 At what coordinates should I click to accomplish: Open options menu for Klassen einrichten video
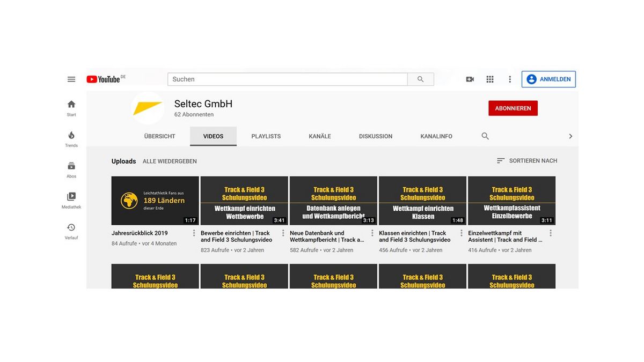[462, 233]
